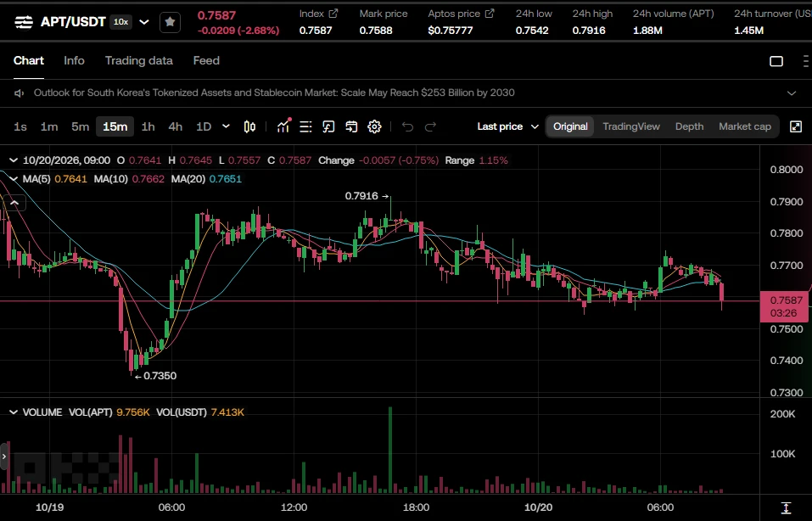Viewport: 812px width, 521px height.
Task: Open the Last price dropdown
Action: coord(508,126)
